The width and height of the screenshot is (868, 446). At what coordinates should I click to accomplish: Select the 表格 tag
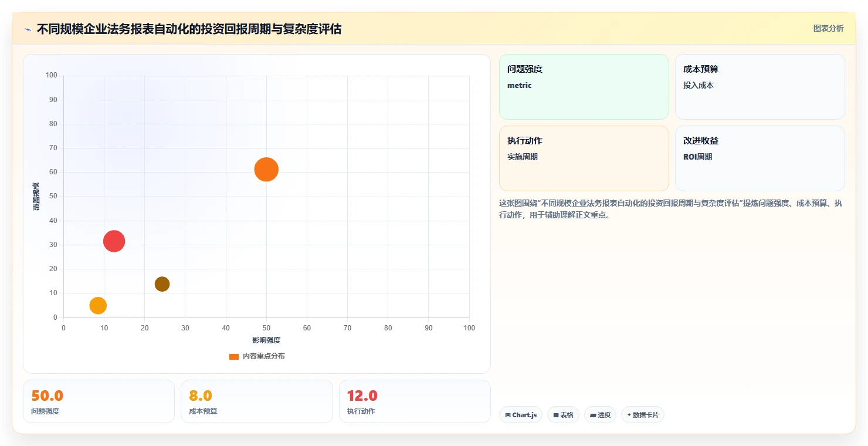click(563, 415)
